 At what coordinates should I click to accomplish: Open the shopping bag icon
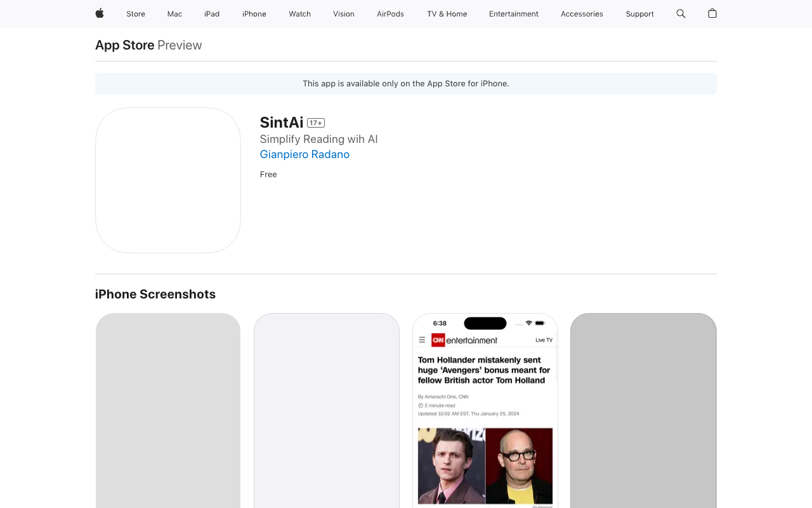pos(712,13)
